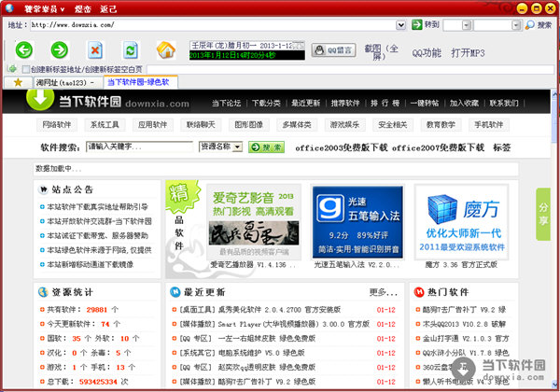Click the 资源统计 globe icon
The width and height of the screenshot is (560, 392).
point(43,292)
